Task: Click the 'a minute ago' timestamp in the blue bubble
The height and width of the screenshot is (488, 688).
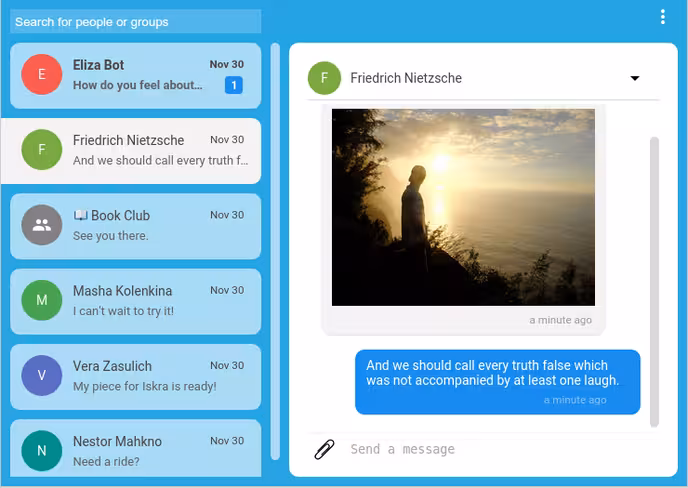Action: [x=575, y=400]
